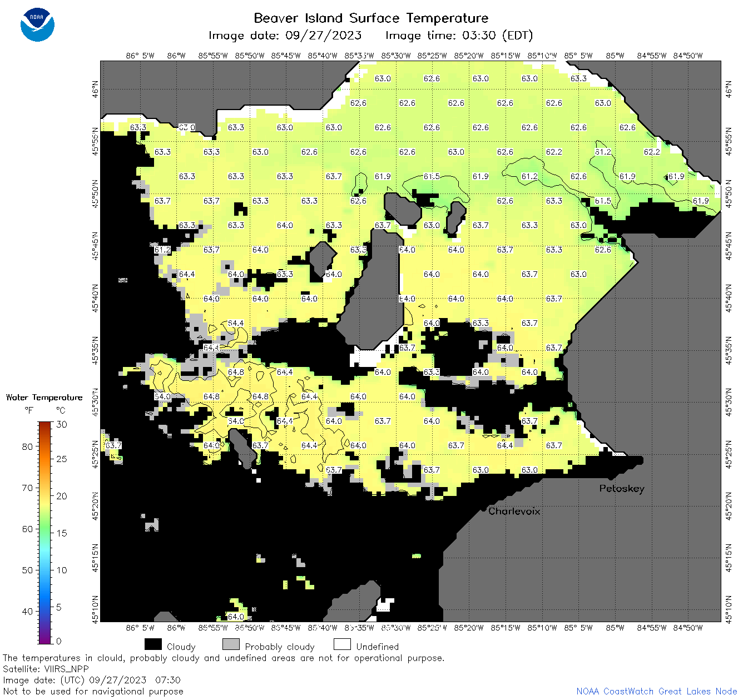Screen dimensions: 743x700
Task: Click the NOAA logo emblem
Action: tap(37, 25)
